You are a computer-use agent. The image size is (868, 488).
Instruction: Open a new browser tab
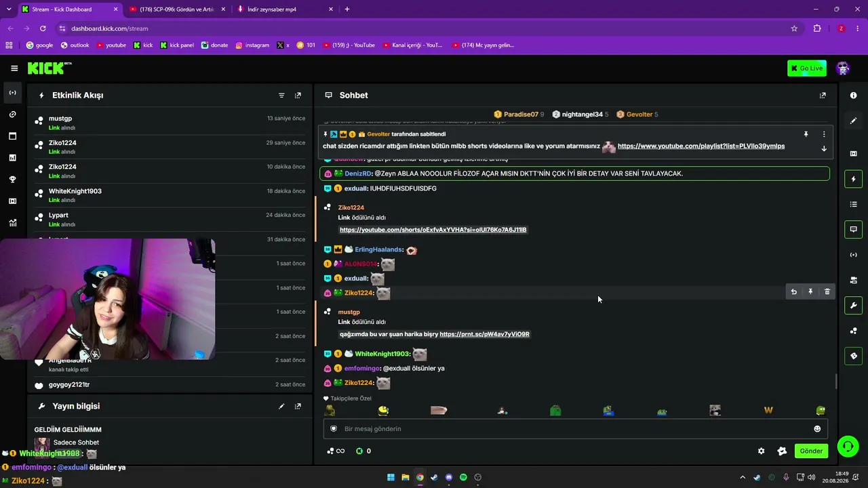pyautogui.click(x=347, y=9)
